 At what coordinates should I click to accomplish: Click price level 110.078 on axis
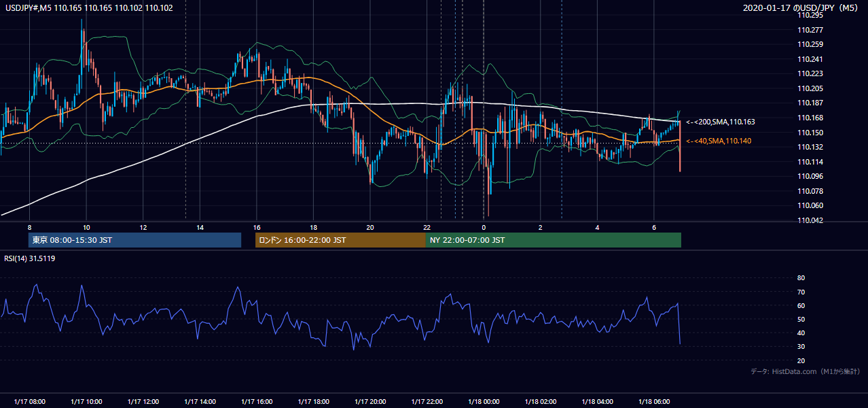pyautogui.click(x=810, y=191)
